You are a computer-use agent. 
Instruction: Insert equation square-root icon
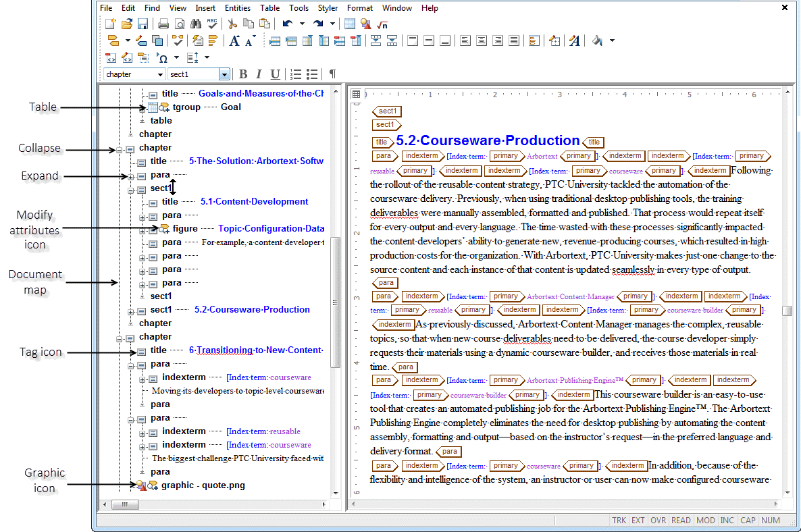382,24
